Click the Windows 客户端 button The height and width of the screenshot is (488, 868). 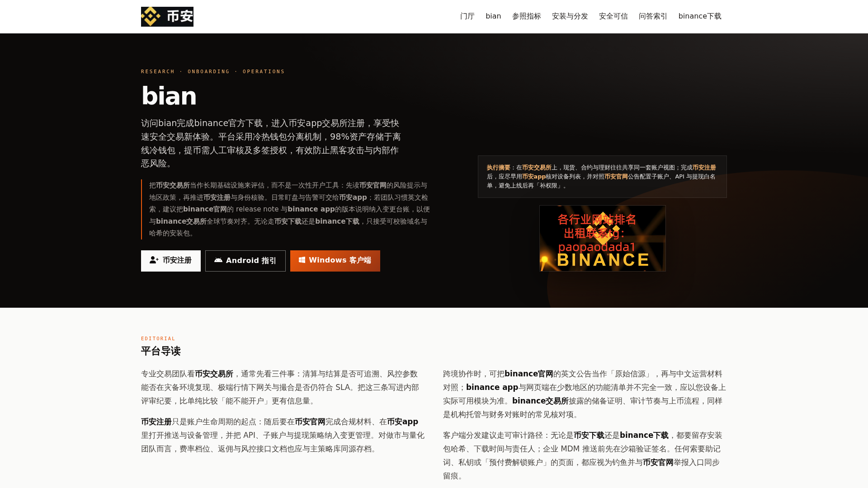click(335, 261)
